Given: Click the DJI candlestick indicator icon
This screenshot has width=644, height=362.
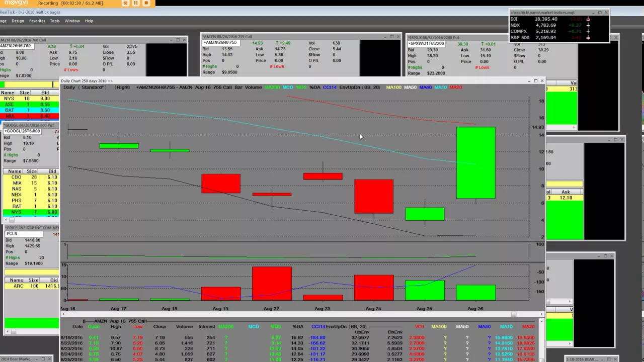Looking at the screenshot, I should point(588,19).
